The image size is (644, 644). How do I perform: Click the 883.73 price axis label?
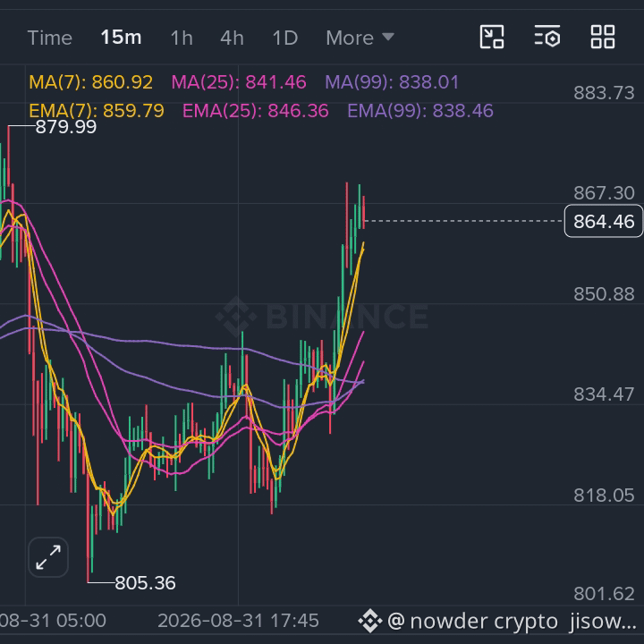(x=604, y=93)
